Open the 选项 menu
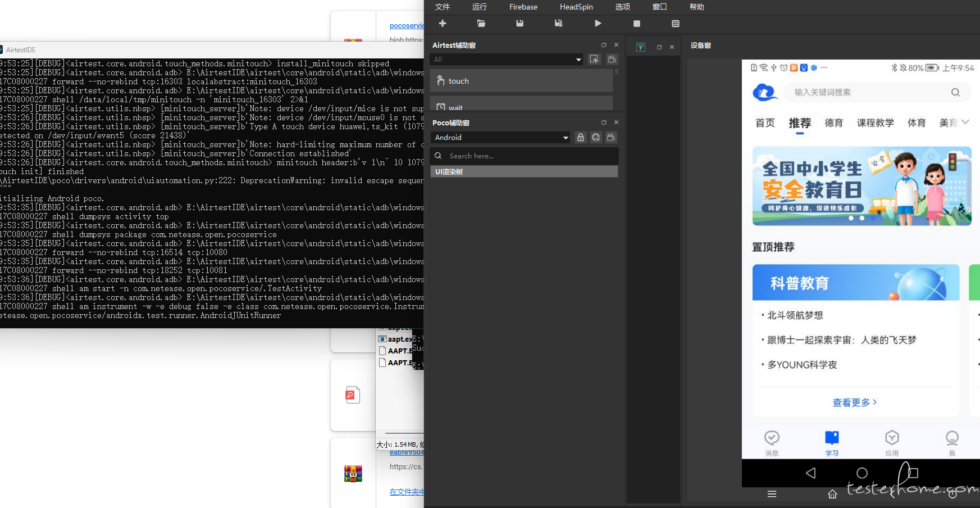The height and width of the screenshot is (508, 980). click(623, 7)
